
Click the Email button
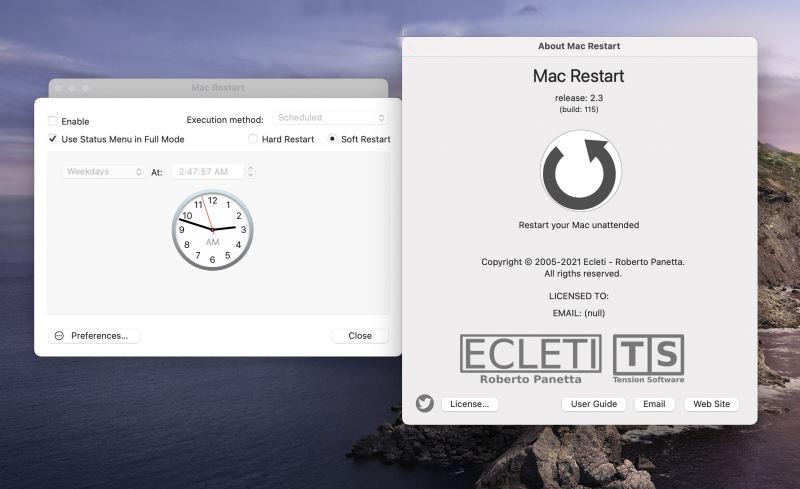click(x=654, y=404)
